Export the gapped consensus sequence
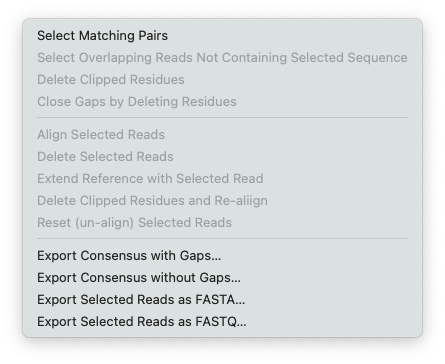The width and height of the screenshot is (445, 364). [x=222, y=256]
